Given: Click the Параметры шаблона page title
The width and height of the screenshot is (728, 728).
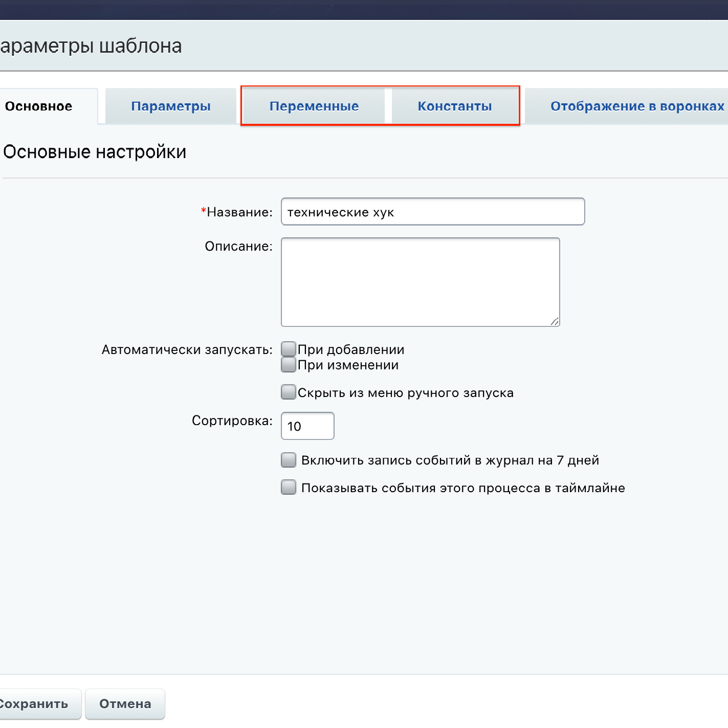Looking at the screenshot, I should [91, 46].
